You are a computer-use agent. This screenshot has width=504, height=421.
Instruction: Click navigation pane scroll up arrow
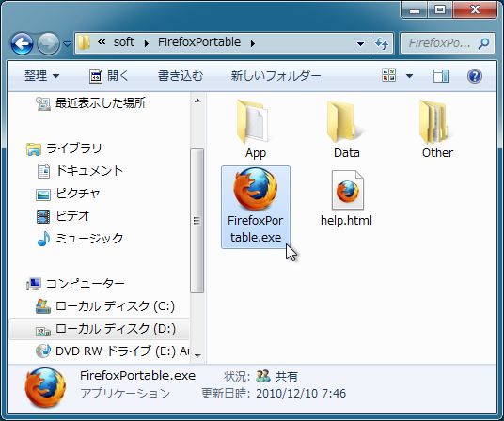point(197,101)
